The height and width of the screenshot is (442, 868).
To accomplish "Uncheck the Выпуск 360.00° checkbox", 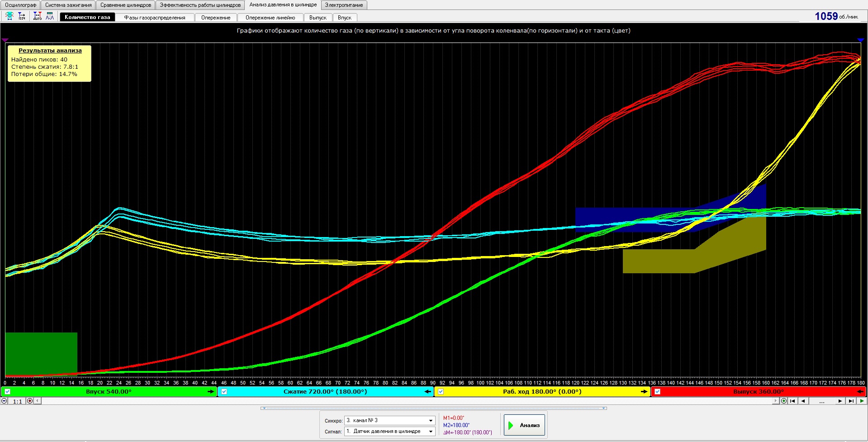I will (x=658, y=392).
